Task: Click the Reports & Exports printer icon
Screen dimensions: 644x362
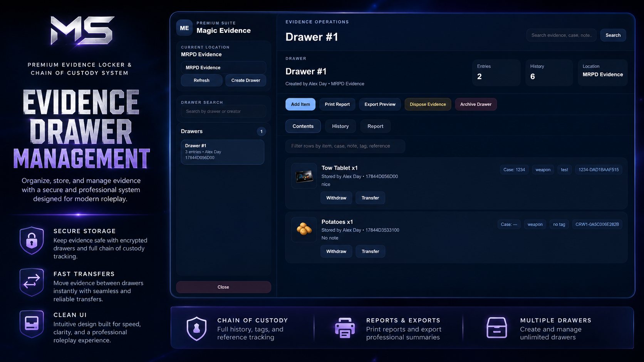Action: click(345, 328)
